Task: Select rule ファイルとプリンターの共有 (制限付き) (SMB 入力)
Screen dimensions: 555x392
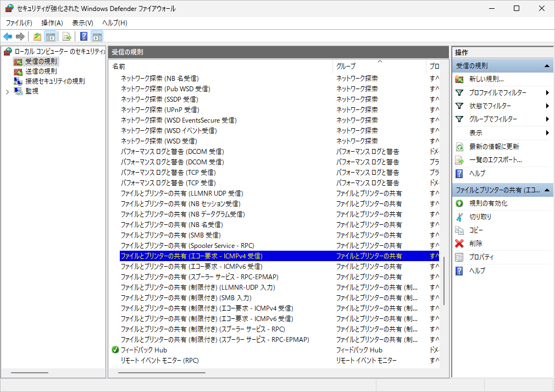Action: pos(186,298)
